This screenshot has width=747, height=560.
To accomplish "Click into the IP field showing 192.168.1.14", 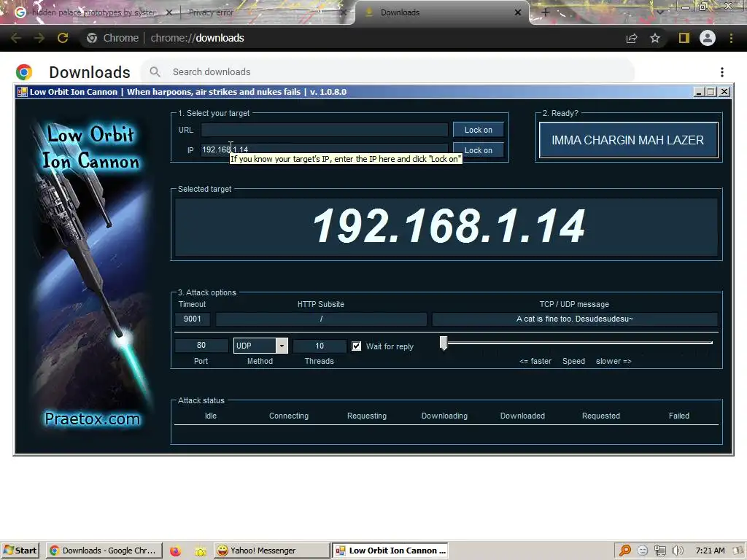I will [324, 149].
